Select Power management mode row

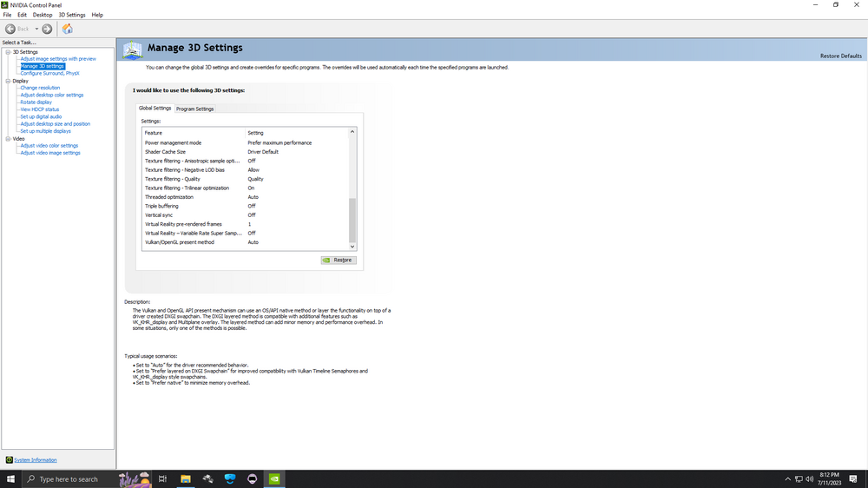(x=246, y=143)
